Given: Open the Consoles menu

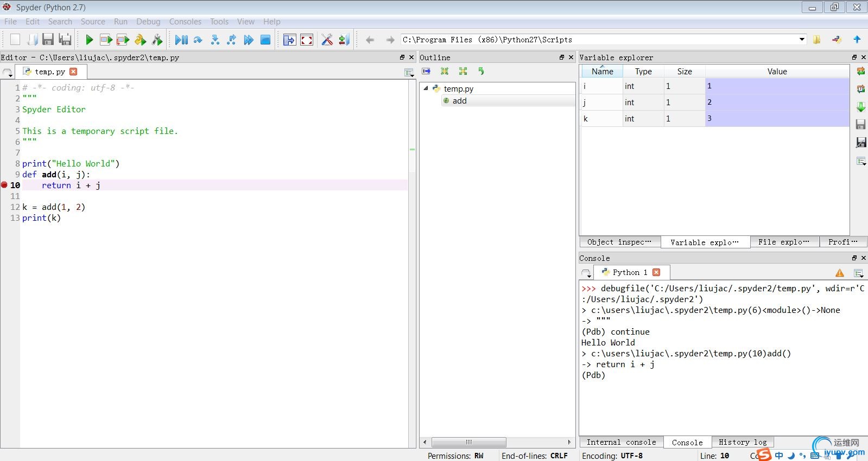Looking at the screenshot, I should point(185,22).
